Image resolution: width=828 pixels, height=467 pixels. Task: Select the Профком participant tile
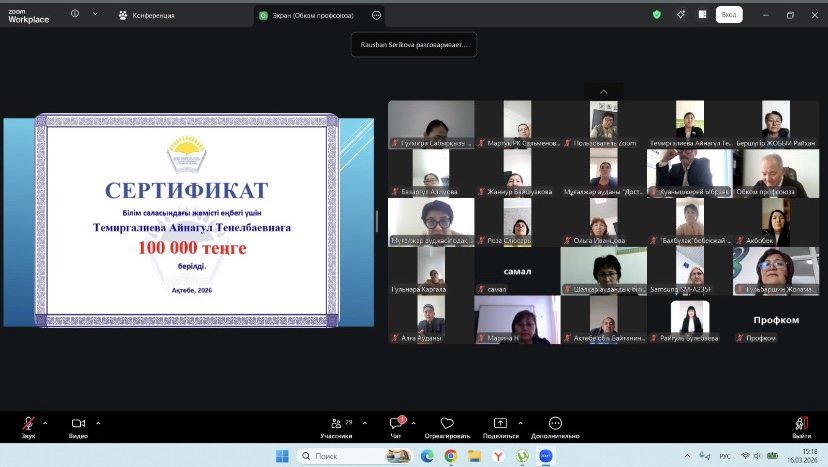774,320
